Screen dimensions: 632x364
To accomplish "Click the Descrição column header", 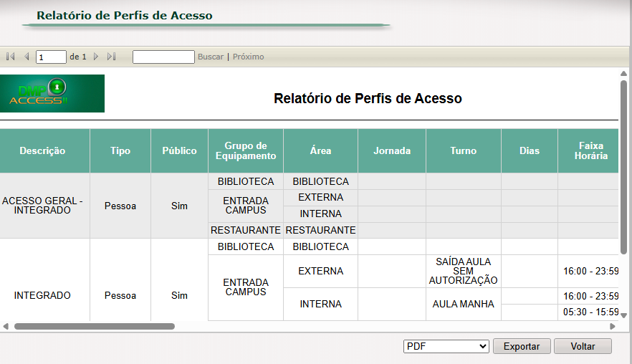I will click(44, 150).
